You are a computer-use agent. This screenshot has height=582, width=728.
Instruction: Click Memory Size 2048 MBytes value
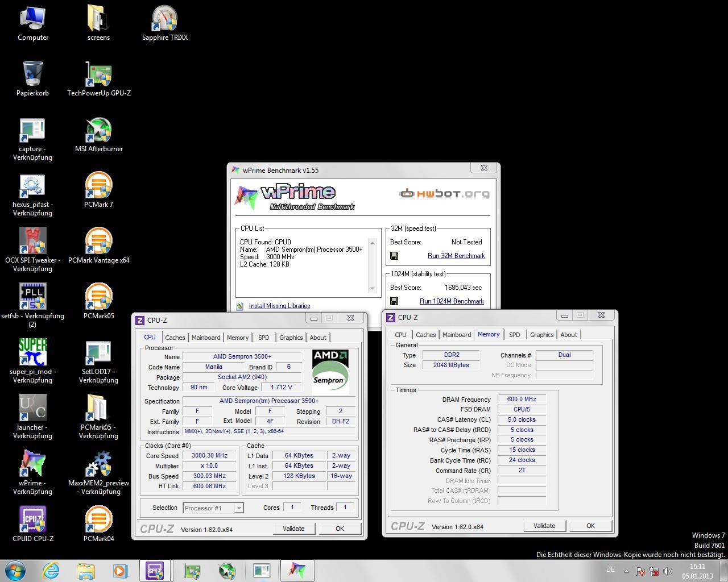pos(451,365)
